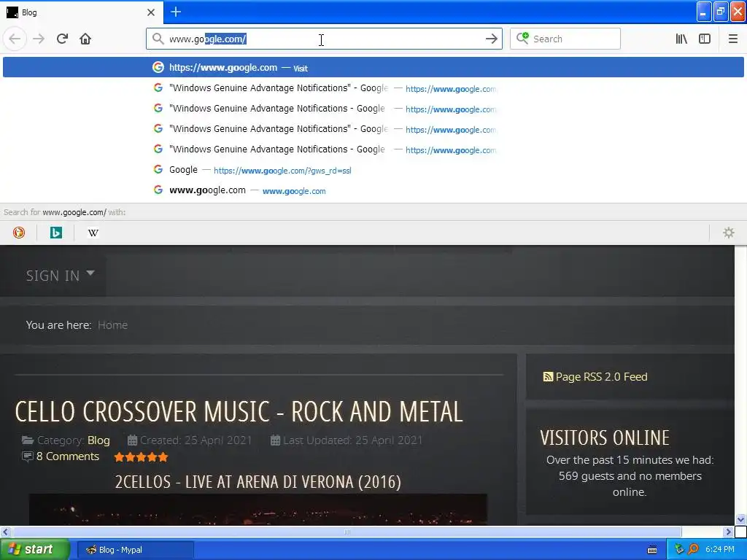
Task: Click the orange magnifier tray icon
Action: pyautogui.click(x=693, y=549)
